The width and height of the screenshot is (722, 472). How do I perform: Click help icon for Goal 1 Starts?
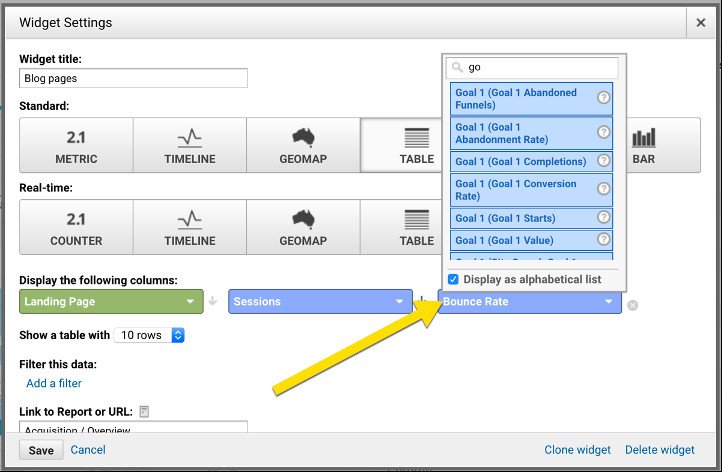click(x=603, y=217)
